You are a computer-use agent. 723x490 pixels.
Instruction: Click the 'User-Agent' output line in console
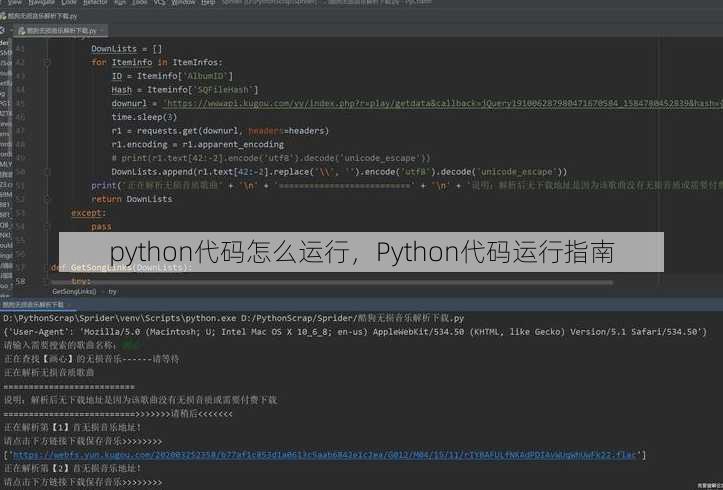tap(355, 332)
